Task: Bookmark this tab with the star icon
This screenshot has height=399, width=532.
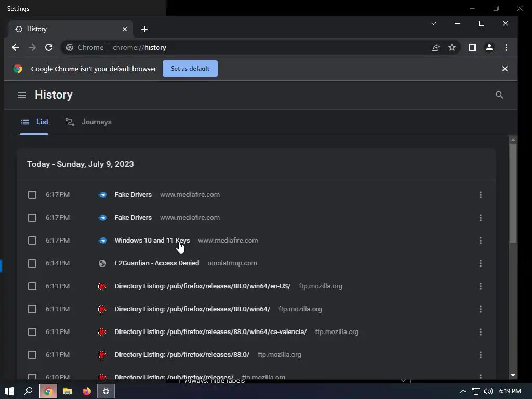Action: 452,47
